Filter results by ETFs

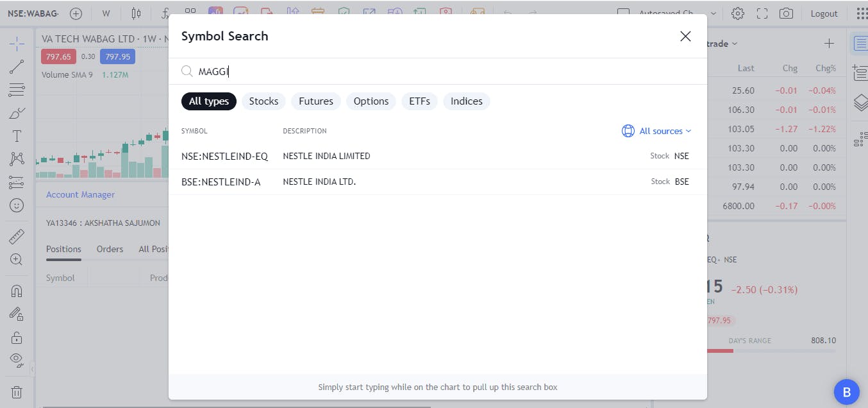pyautogui.click(x=420, y=101)
